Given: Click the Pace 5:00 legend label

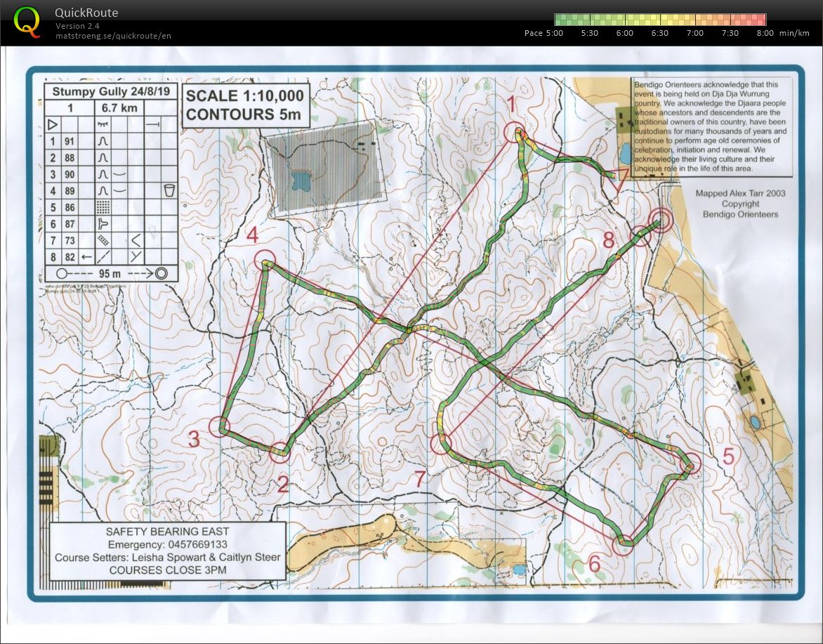Looking at the screenshot, I should click(544, 33).
